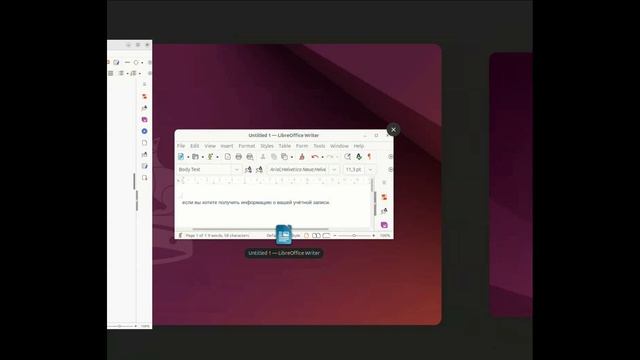Click the zoom slider in status bar

[x=354, y=236]
